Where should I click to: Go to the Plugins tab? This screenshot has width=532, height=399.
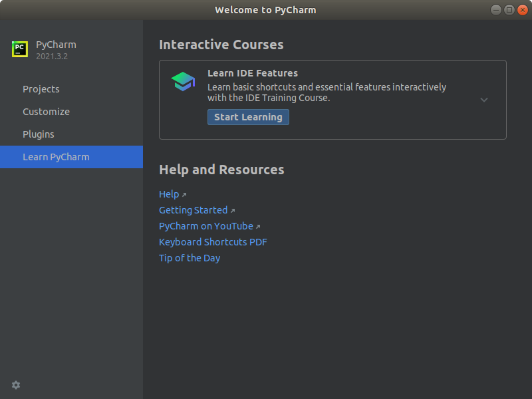39,134
